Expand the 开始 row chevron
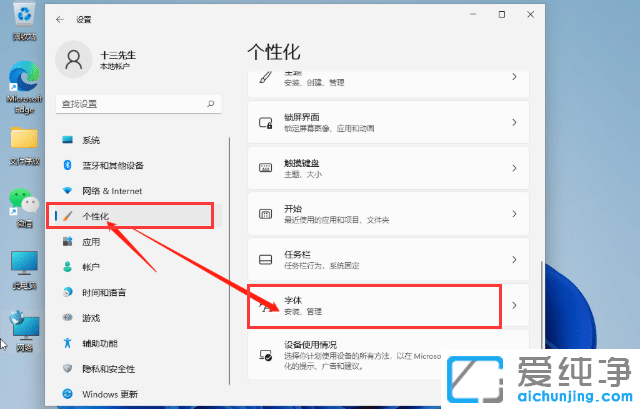Image resolution: width=641 pixels, height=409 pixels. click(x=514, y=214)
